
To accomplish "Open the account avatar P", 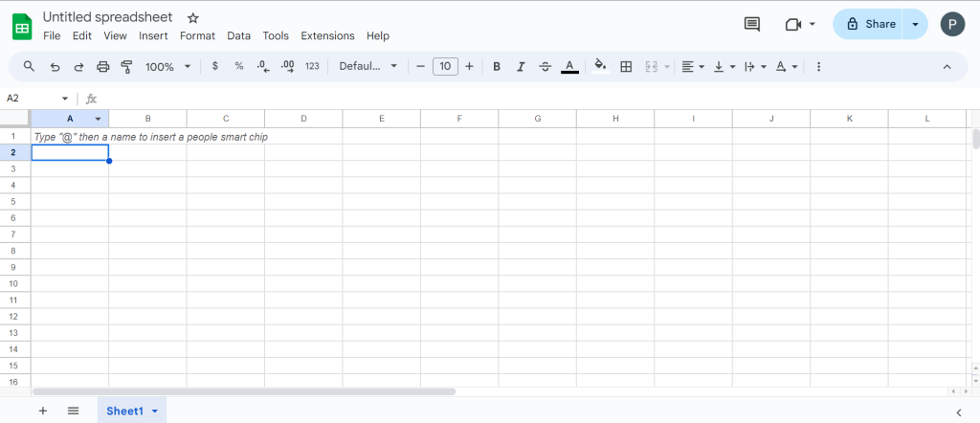I will point(952,24).
